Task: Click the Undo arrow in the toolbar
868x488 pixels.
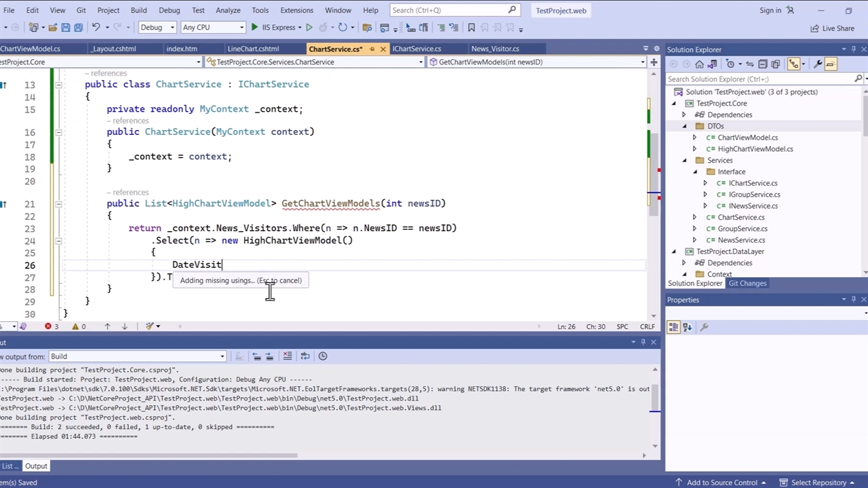Action: (x=96, y=28)
